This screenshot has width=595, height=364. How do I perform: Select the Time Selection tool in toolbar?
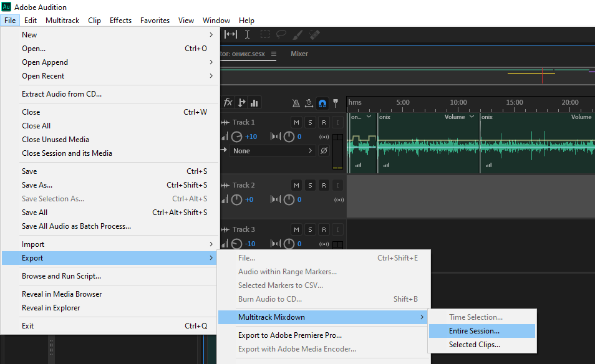[247, 35]
